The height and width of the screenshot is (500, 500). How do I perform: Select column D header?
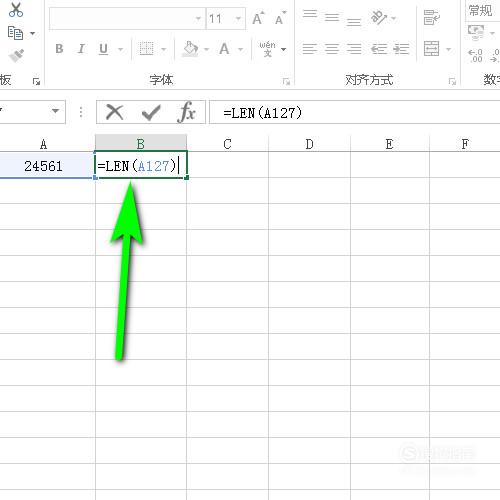(x=309, y=144)
